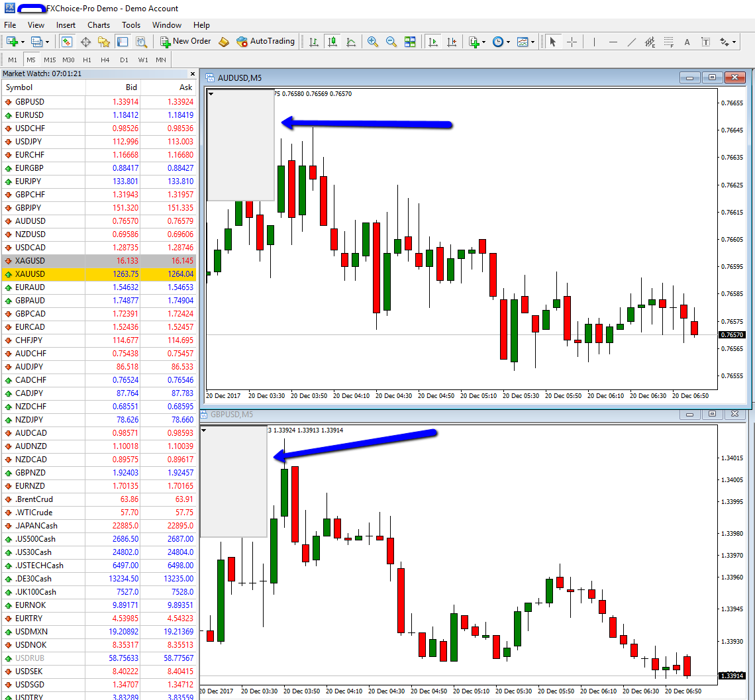
Task: Close the Market Watch panel
Action: coord(193,74)
